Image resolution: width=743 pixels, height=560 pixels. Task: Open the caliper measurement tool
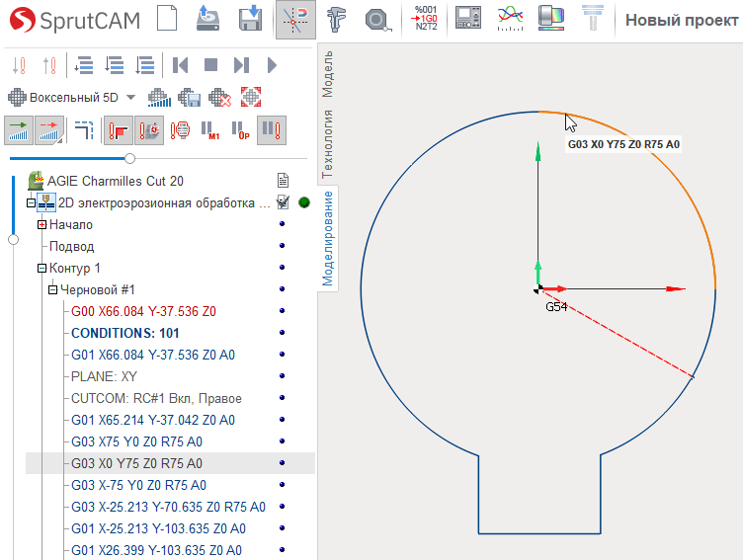(337, 19)
